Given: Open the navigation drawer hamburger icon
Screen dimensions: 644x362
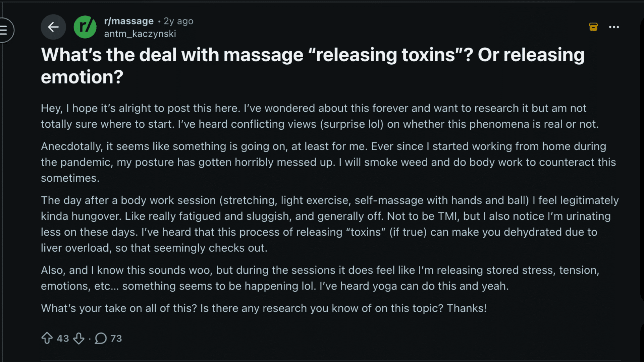Looking at the screenshot, I should pyautogui.click(x=3, y=30).
